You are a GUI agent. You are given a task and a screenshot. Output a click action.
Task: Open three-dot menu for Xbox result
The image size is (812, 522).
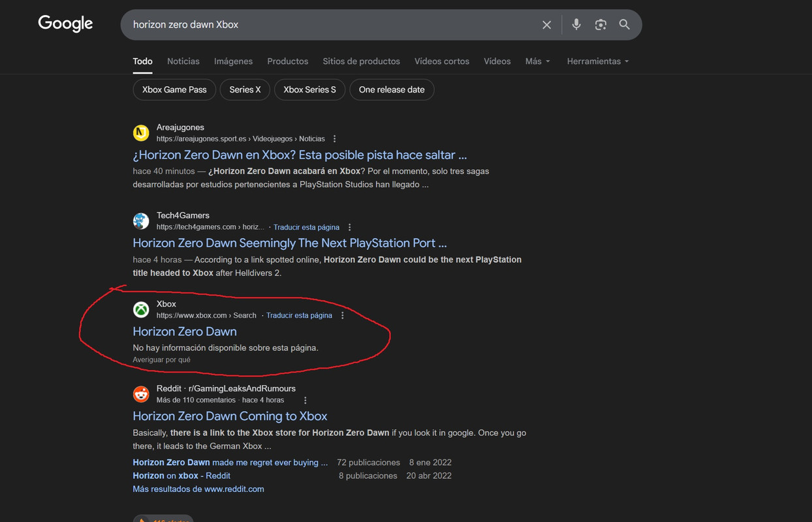tap(343, 316)
